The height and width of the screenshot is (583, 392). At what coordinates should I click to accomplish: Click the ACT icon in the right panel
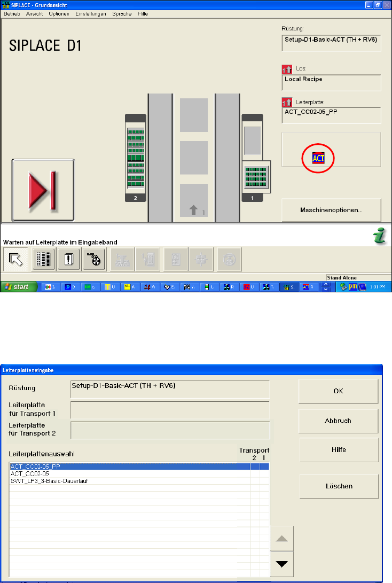[318, 158]
